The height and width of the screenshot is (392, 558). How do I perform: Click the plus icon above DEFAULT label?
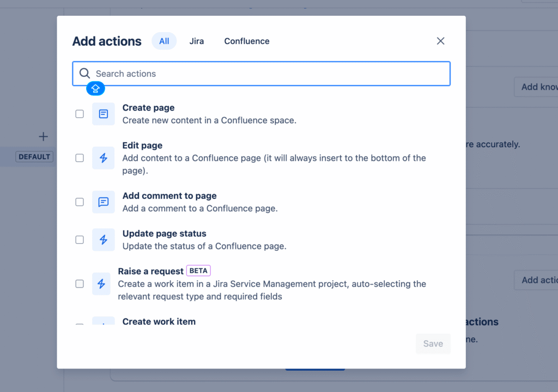[44, 136]
